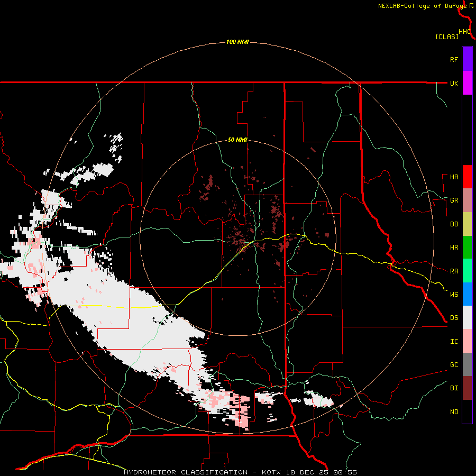The width and height of the screenshot is (476, 476).
Task: Click the IC legend label
Action: pos(454,342)
